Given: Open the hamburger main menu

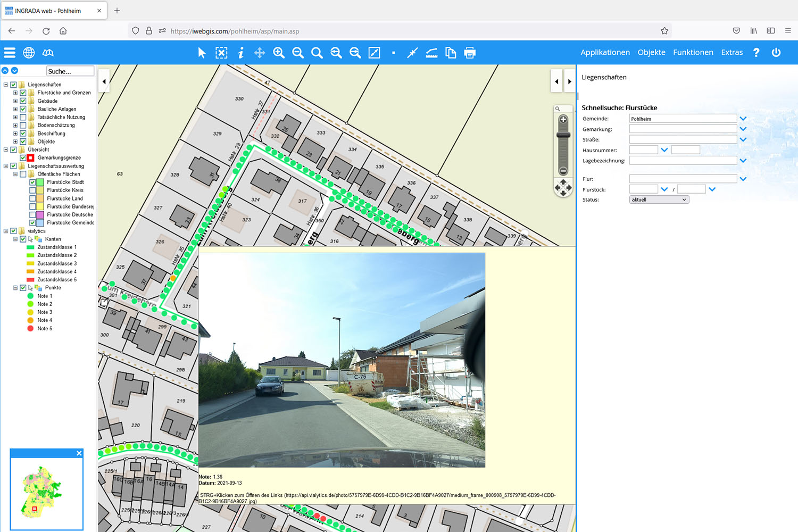Looking at the screenshot, I should click(x=10, y=53).
